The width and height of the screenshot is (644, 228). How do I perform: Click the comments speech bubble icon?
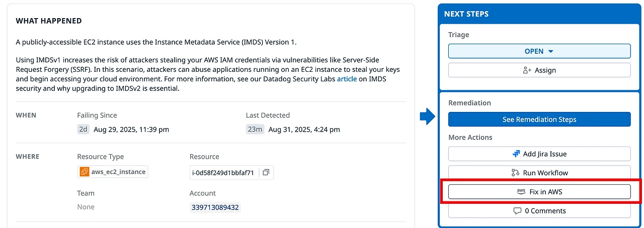(x=517, y=211)
